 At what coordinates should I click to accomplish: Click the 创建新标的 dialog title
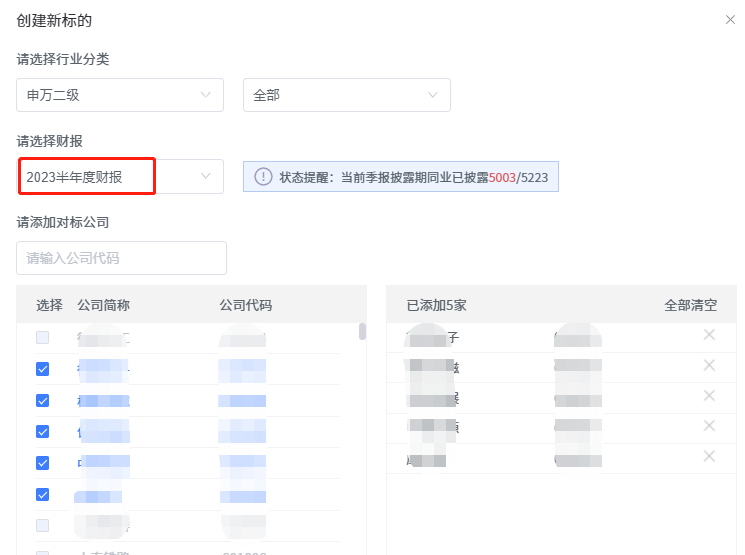[54, 20]
